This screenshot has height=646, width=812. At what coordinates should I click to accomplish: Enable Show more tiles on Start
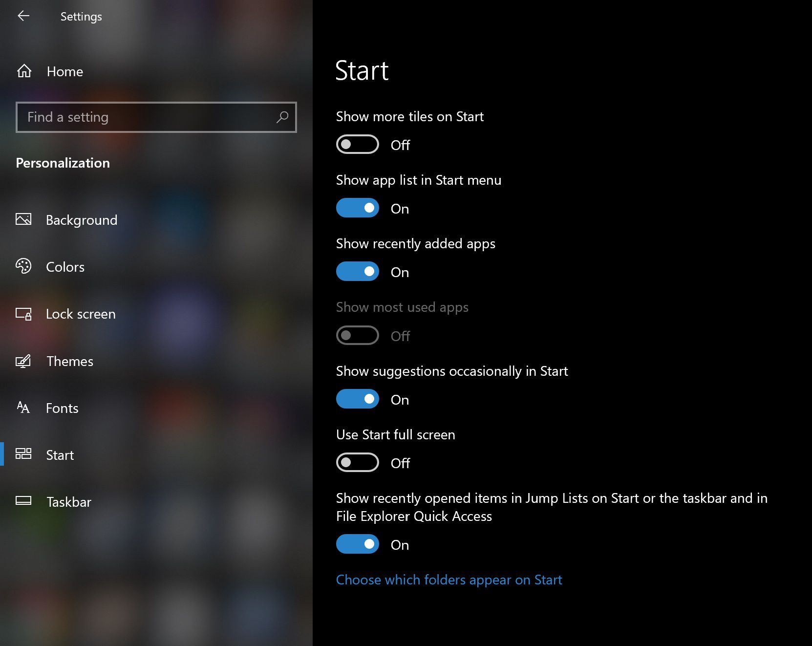pos(357,145)
